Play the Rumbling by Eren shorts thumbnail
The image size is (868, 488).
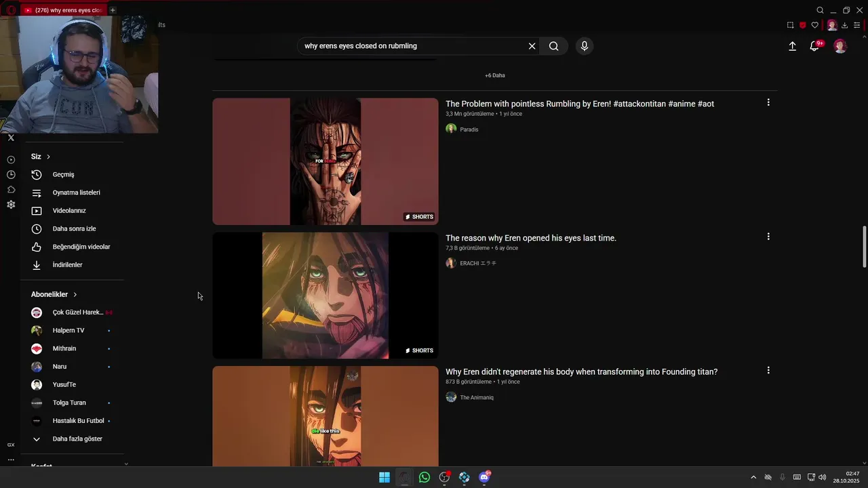[325, 161]
